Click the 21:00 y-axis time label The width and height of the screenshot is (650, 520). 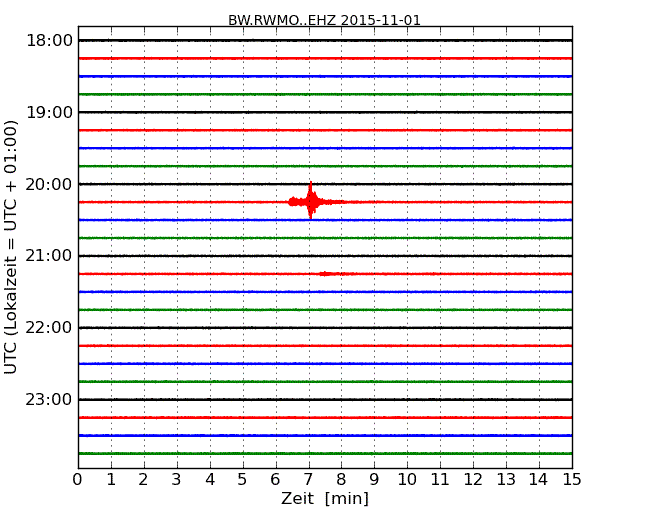coord(49,256)
